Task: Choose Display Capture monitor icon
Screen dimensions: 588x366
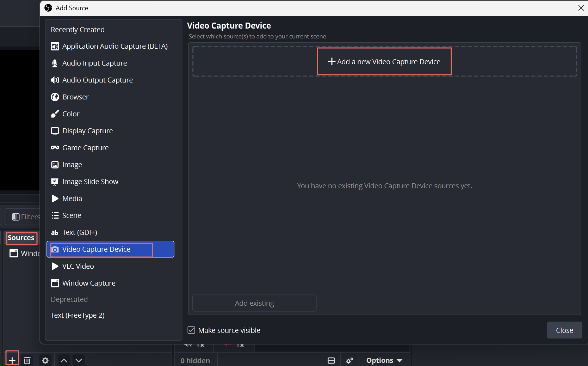Action: [55, 131]
